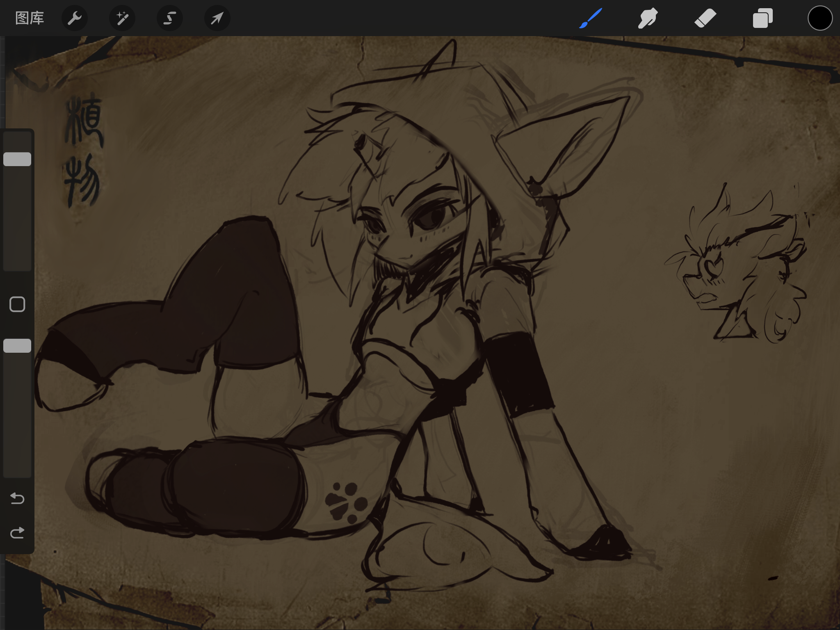
Task: Undo the last stroke
Action: coord(17,498)
